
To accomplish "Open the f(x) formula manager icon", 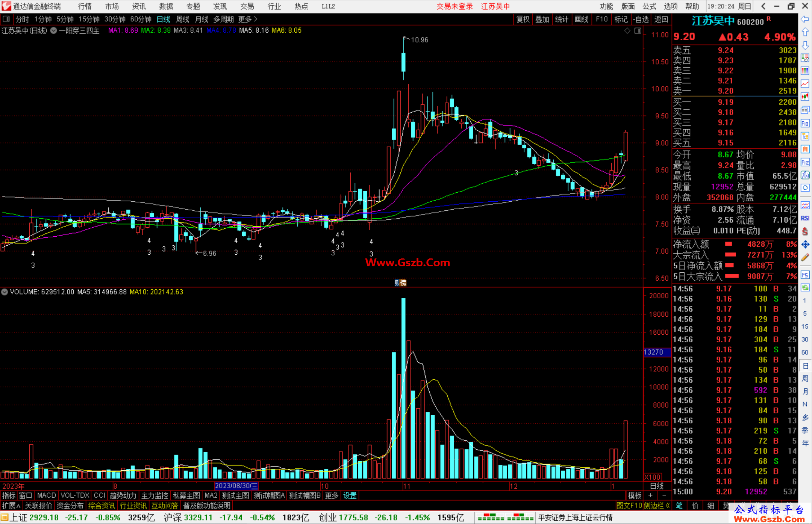I will point(805,175).
